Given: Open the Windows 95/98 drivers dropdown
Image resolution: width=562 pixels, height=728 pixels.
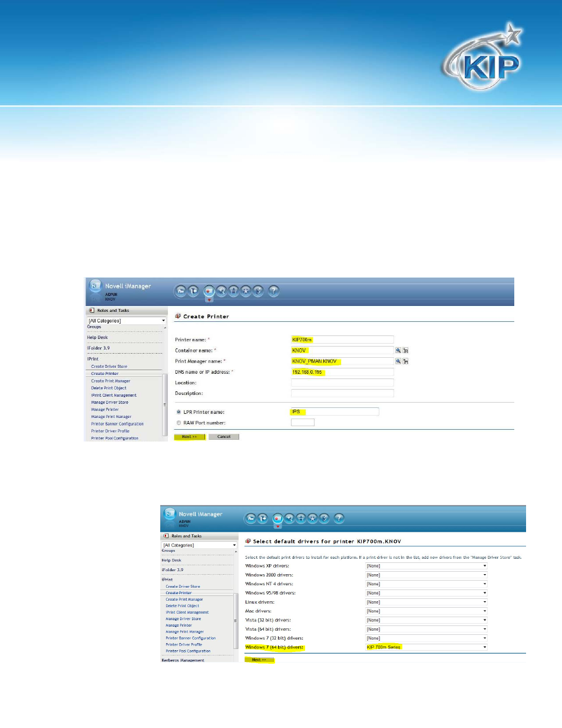Looking at the screenshot, I should (427, 593).
